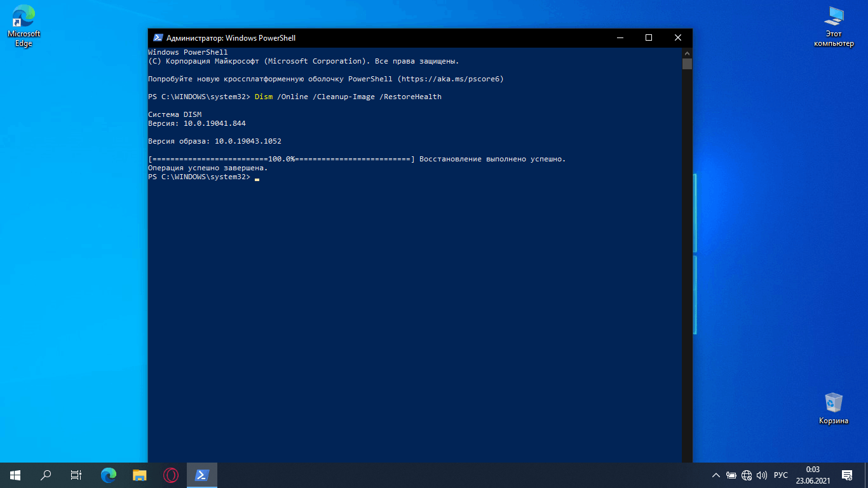Viewport: 868px width, 488px height.
Task: Select the "Корзина" recycle bin icon
Action: point(833,408)
